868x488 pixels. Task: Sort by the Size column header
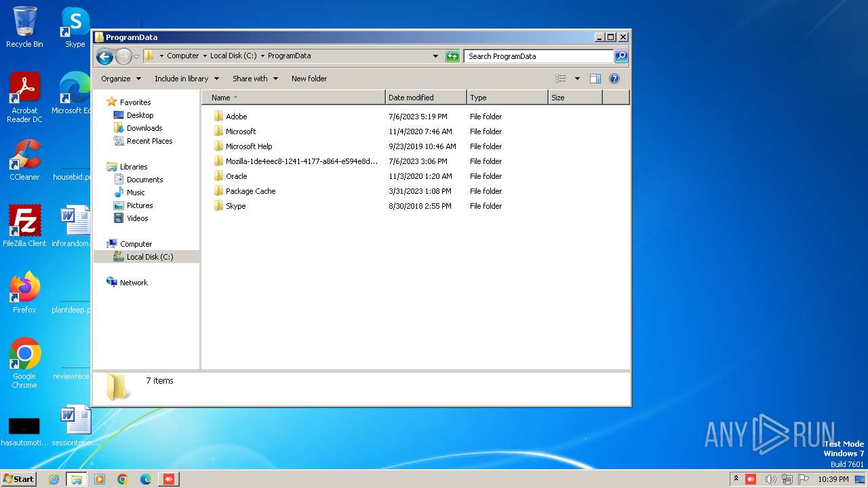tap(575, 98)
